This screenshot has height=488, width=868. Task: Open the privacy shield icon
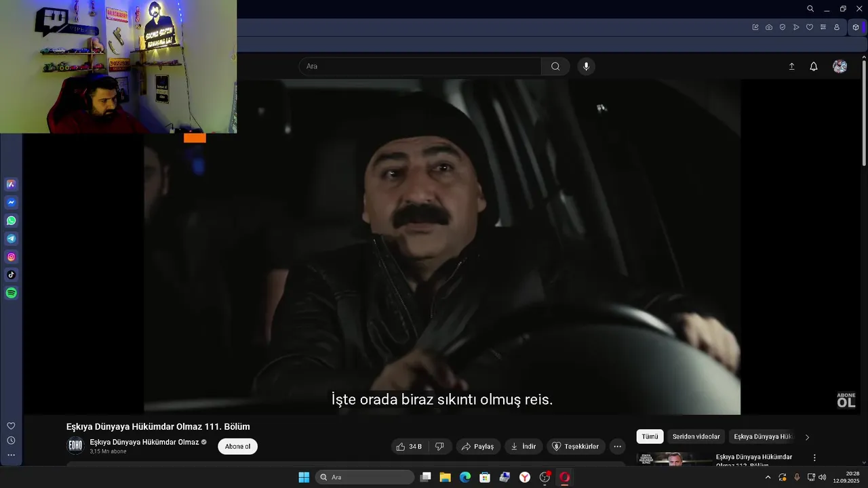(x=783, y=27)
